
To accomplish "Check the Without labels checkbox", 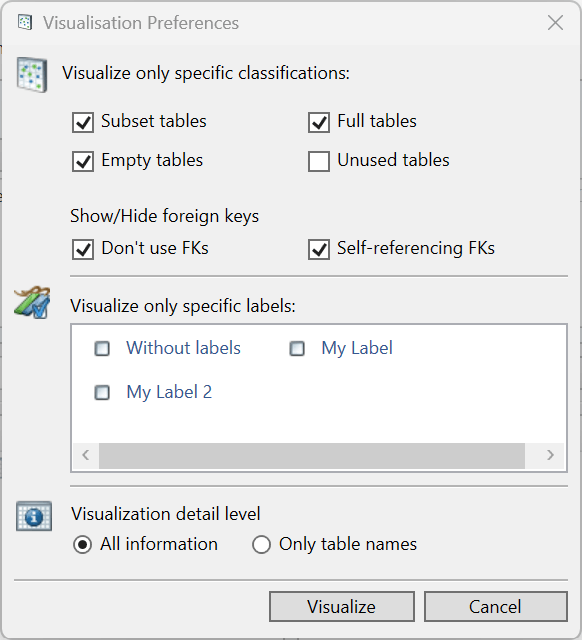I will click(x=102, y=349).
